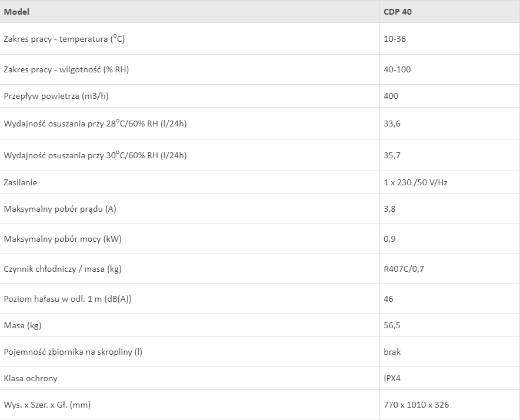
Task: Click the dimensions value 770 x 1010 x 326
Action: click(x=416, y=405)
